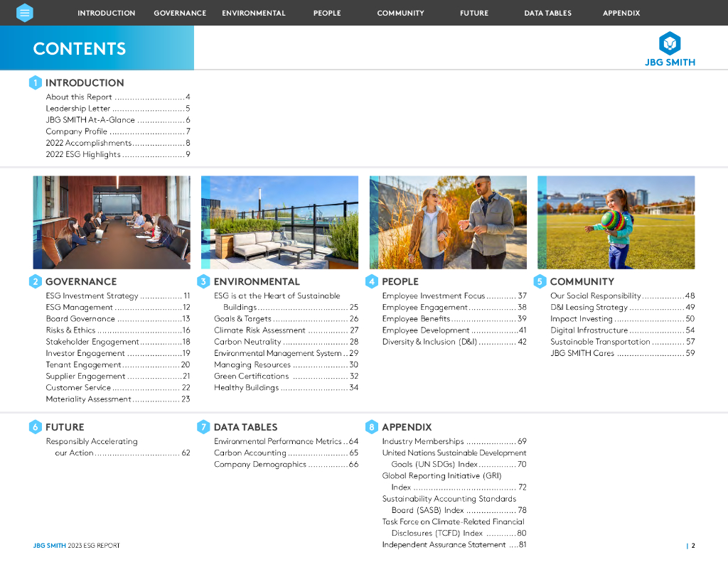Open Managing Resources entry
Viewport: 728px width, 562px height.
click(x=286, y=364)
